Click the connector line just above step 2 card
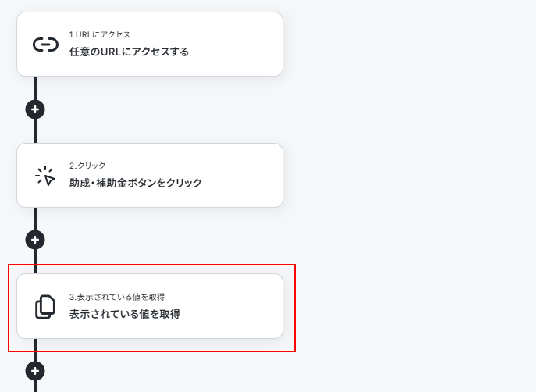This screenshot has height=392, width=548. [x=35, y=133]
